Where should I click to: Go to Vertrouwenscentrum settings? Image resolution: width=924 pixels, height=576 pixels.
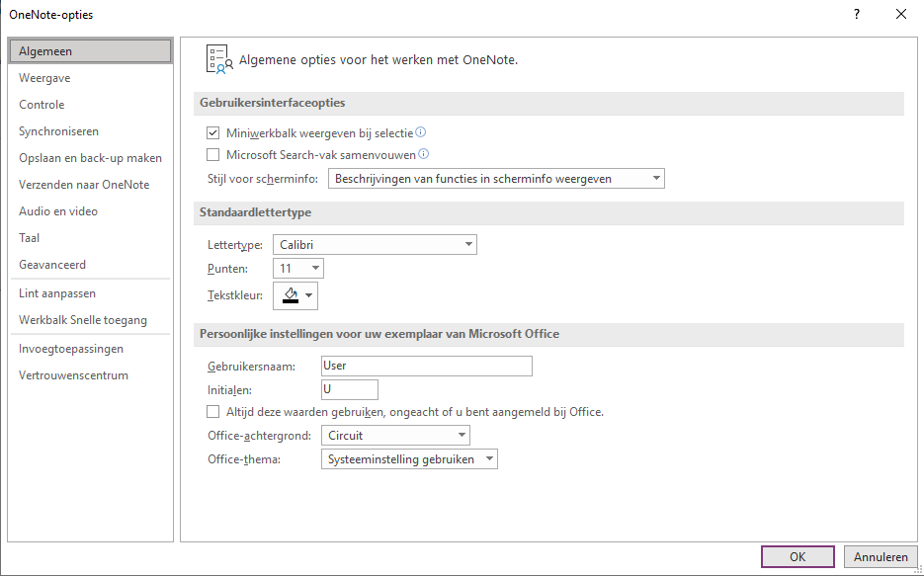pos(90,375)
